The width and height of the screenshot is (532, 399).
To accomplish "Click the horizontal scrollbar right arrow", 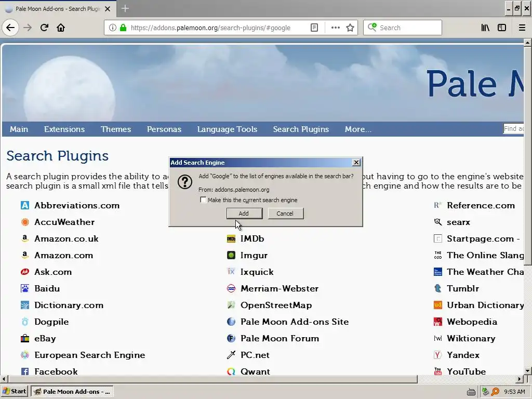I will pos(520,379).
